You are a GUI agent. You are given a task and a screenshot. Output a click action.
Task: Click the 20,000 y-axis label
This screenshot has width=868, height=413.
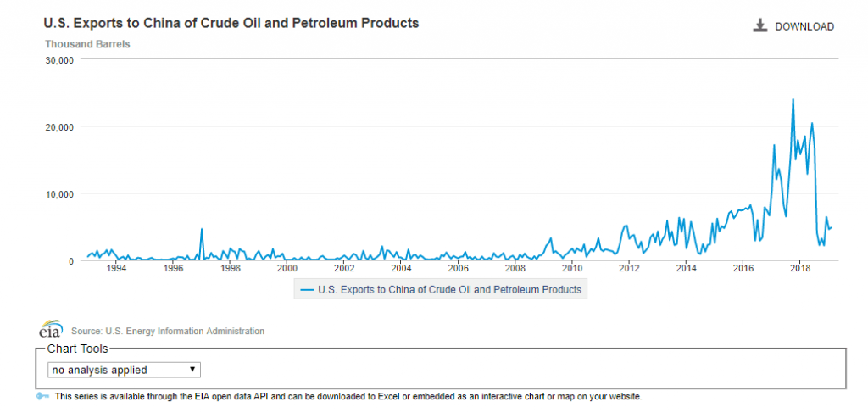(59, 126)
